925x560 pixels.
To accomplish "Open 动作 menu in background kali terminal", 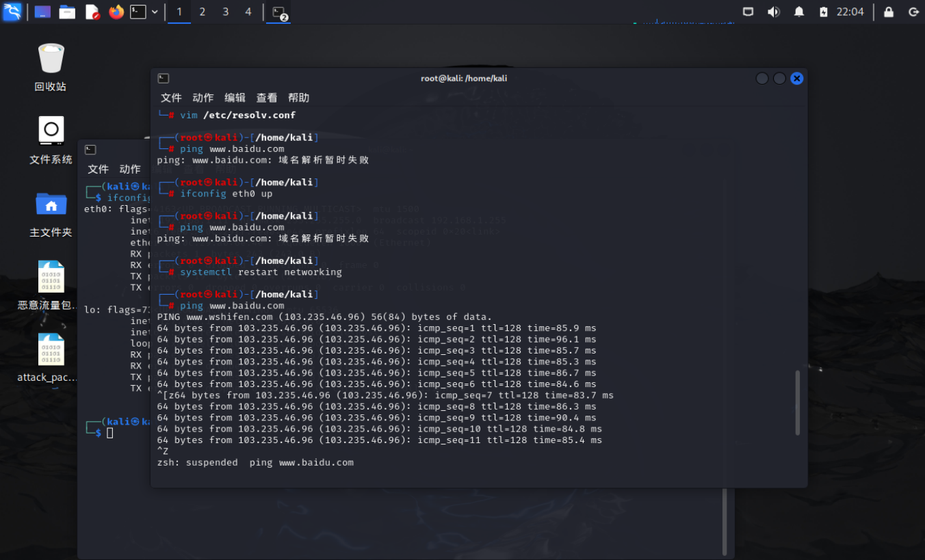I will click(x=130, y=169).
